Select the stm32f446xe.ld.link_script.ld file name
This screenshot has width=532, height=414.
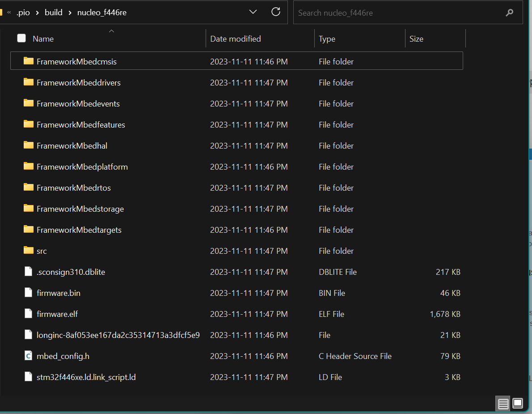click(x=86, y=377)
